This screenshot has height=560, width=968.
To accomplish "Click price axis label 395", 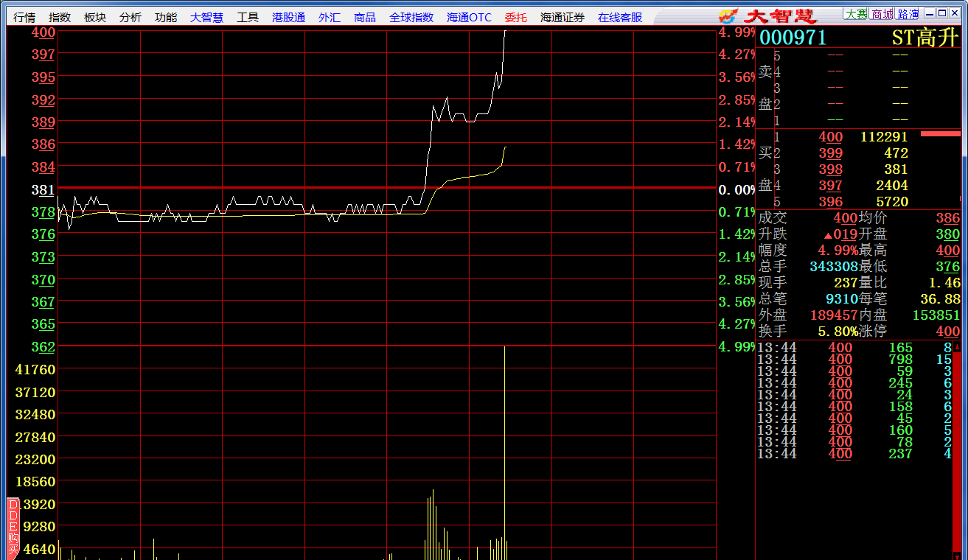I will (x=43, y=77).
